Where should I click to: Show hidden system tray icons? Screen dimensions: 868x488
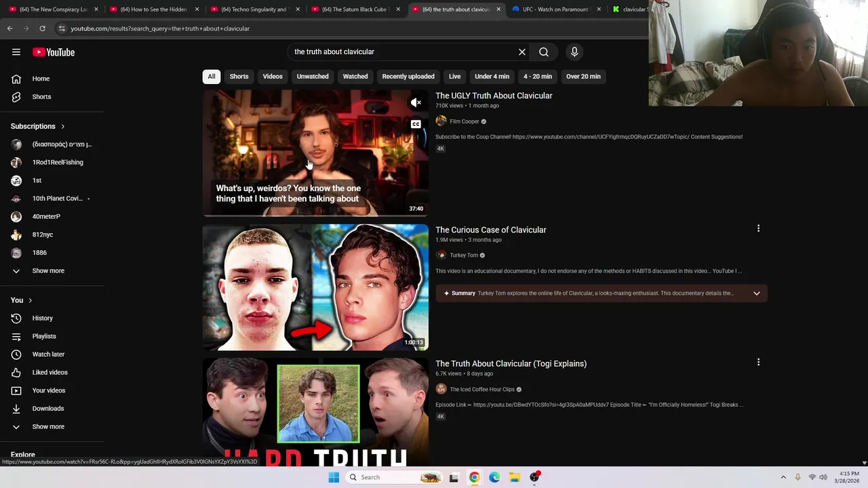coord(783,477)
